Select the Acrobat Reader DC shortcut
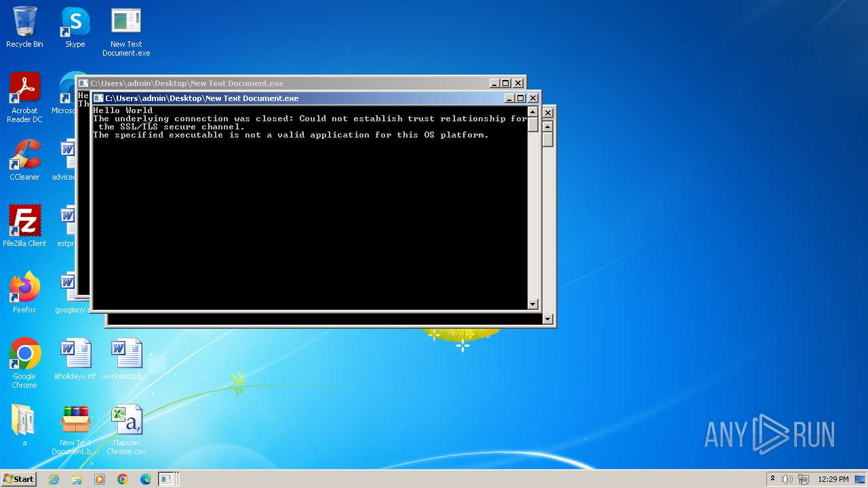Screen dimensions: 868x488 pos(24,98)
